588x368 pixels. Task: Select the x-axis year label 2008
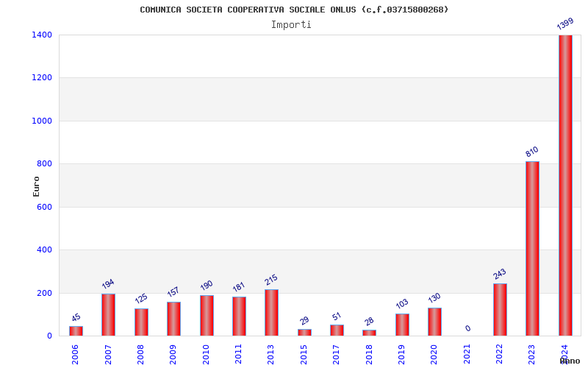[x=140, y=355]
